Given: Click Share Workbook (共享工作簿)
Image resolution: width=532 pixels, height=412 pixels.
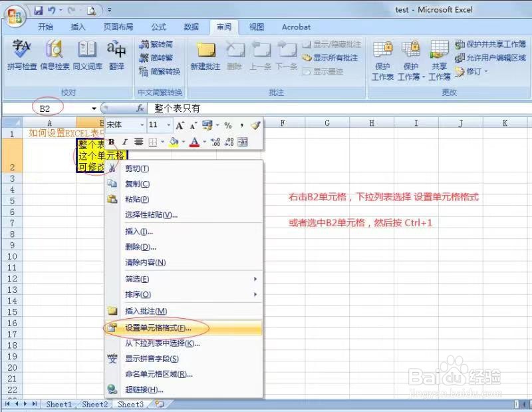Looking at the screenshot, I should point(439,61).
